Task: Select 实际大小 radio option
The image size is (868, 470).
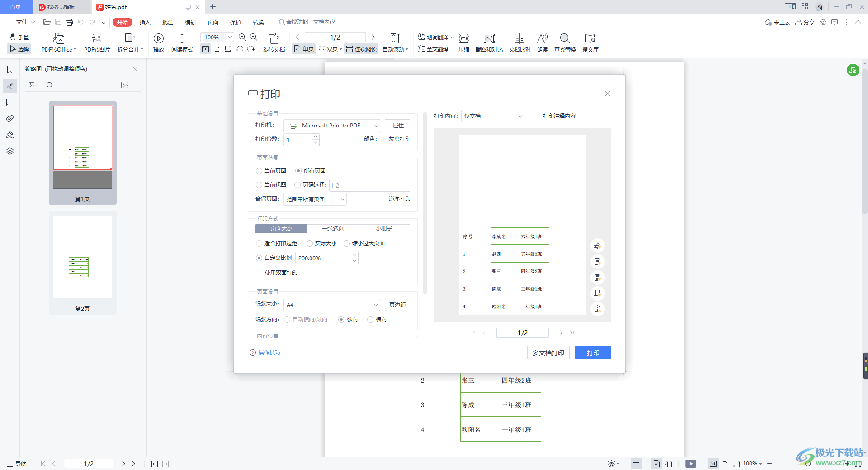Action: (x=310, y=244)
